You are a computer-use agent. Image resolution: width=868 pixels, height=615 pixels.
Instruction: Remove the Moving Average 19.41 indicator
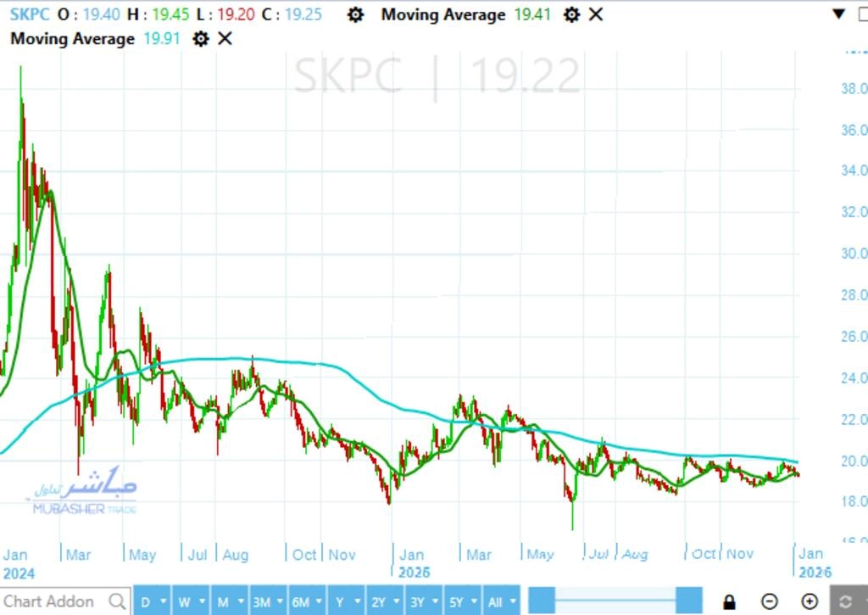click(x=596, y=14)
